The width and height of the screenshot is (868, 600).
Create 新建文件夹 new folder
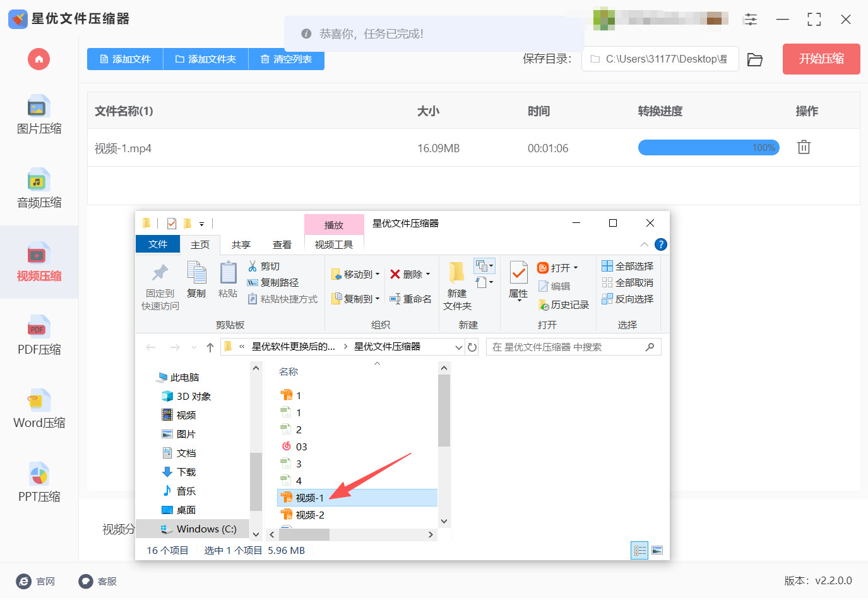[x=457, y=286]
